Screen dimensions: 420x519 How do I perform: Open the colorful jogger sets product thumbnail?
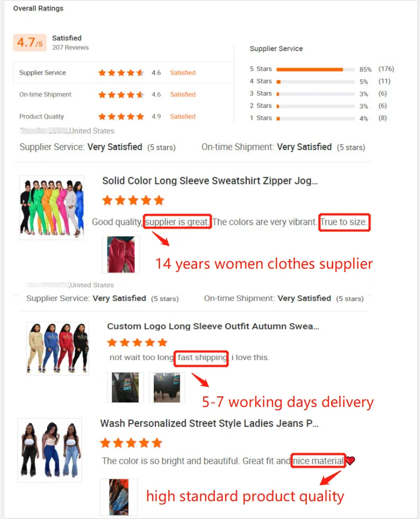[52, 207]
